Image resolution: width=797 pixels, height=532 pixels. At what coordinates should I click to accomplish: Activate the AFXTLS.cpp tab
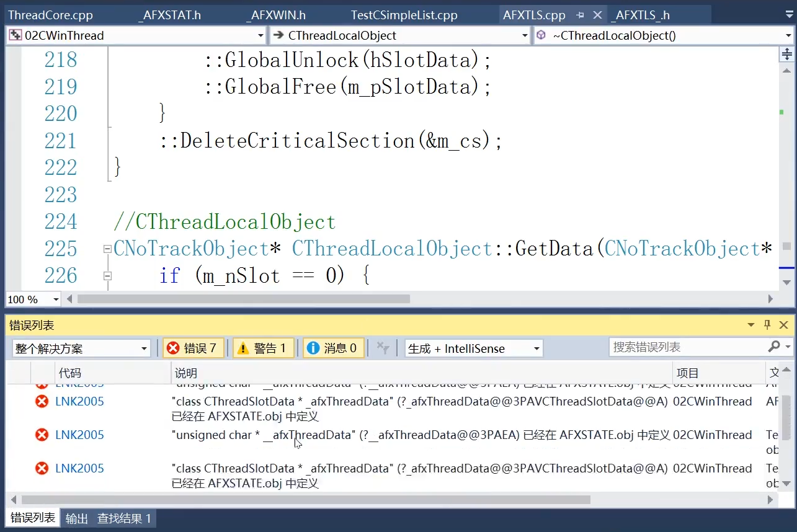coord(534,15)
